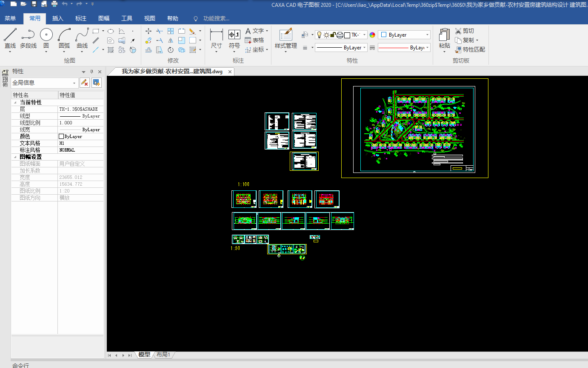Toggle the pin on the 特性 panel

91,72
